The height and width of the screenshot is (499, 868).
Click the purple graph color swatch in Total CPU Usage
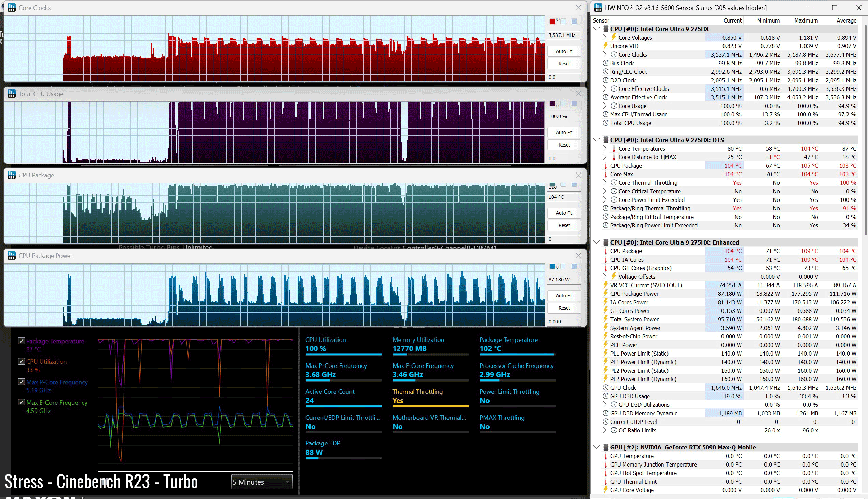coord(552,103)
